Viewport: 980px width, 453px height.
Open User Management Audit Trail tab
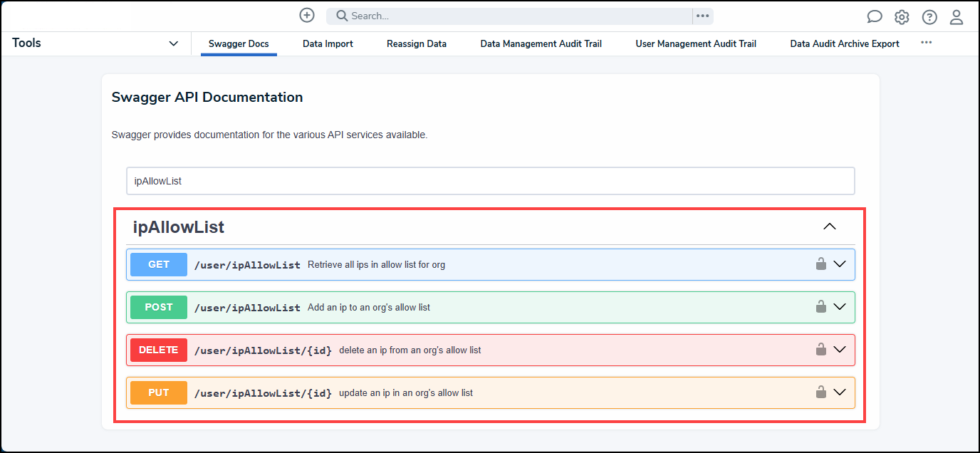point(696,44)
